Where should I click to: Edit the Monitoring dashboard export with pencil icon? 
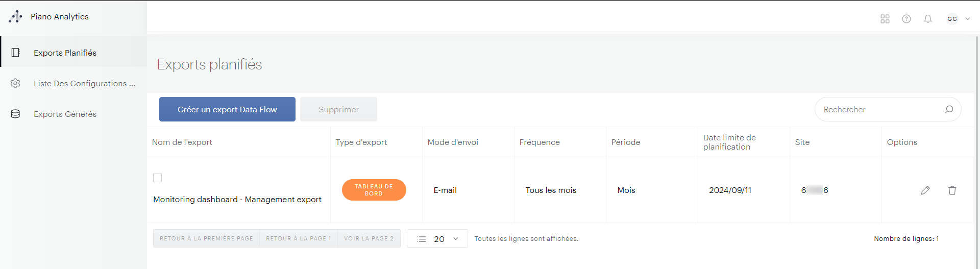pos(925,190)
